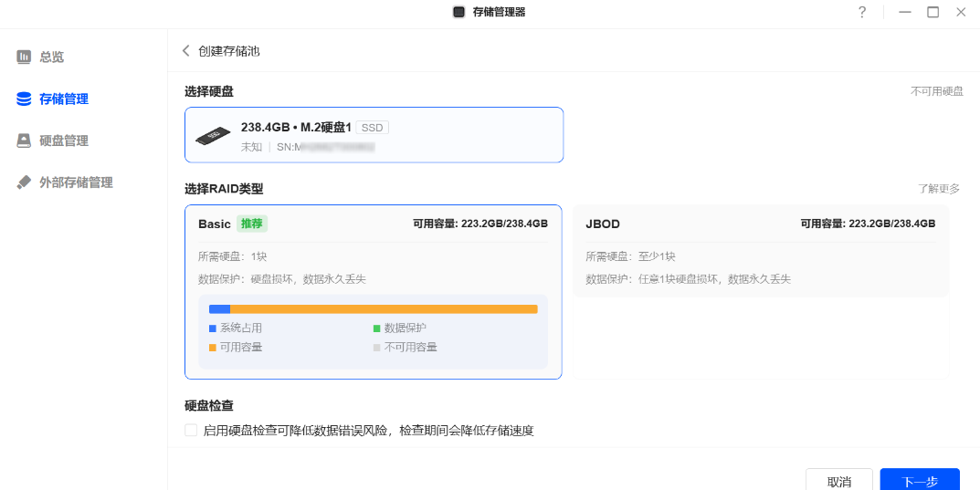Select the JBOD RAID type card
This screenshot has height=490, width=980.
pos(760,251)
